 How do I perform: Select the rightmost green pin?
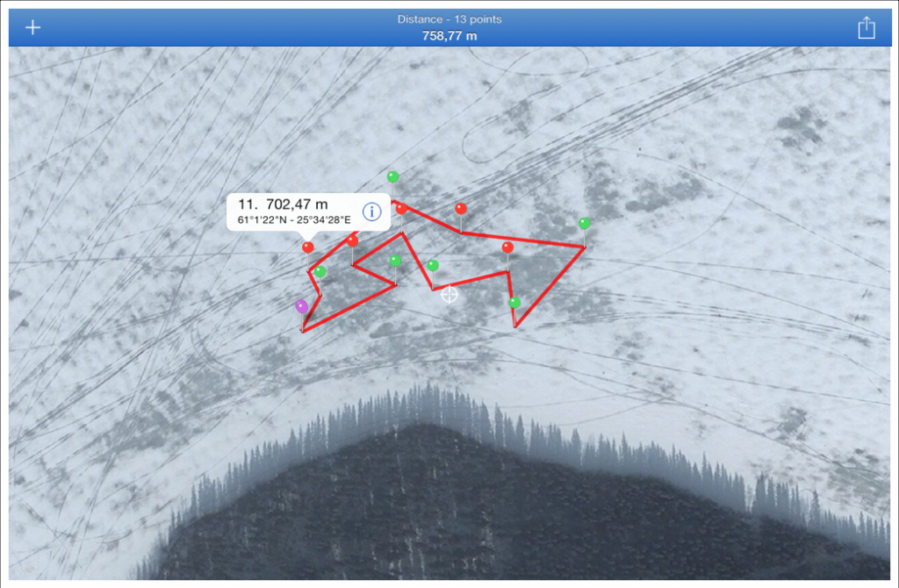tap(584, 223)
